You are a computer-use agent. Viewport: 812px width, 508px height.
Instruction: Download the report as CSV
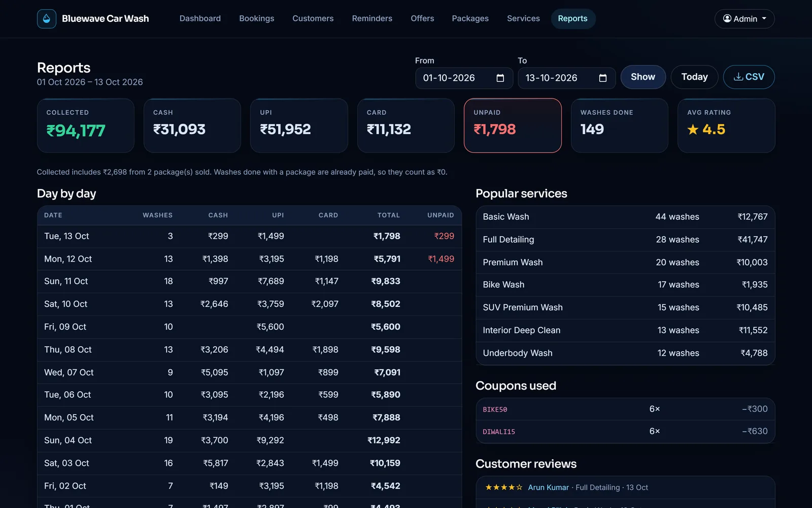click(x=749, y=77)
